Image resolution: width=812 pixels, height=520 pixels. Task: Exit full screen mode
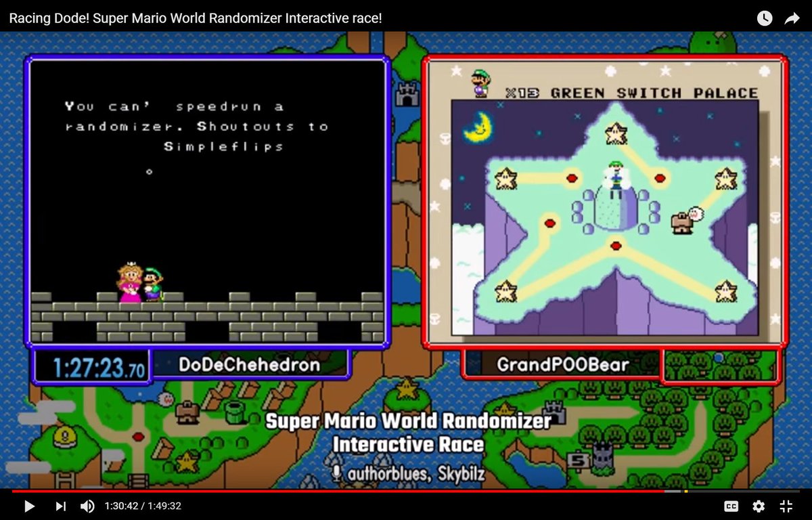coord(786,506)
